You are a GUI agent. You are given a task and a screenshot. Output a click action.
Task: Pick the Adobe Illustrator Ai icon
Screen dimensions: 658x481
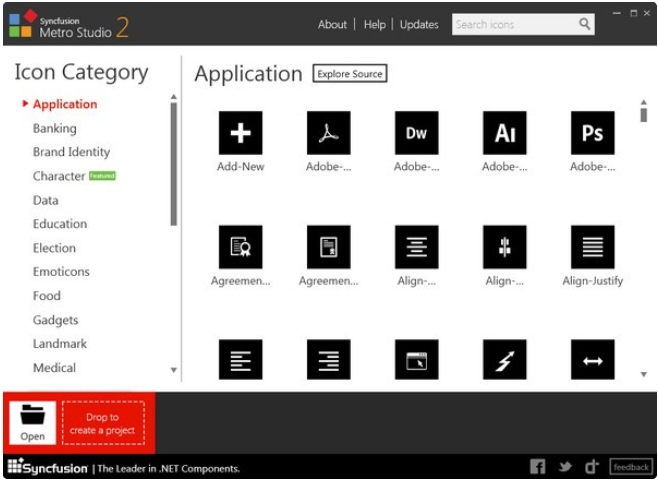[505, 133]
